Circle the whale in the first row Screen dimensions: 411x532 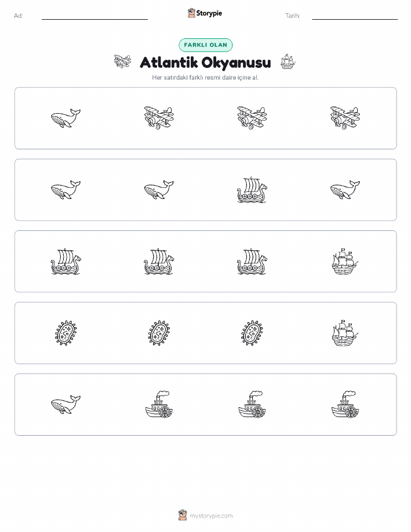[x=66, y=118]
